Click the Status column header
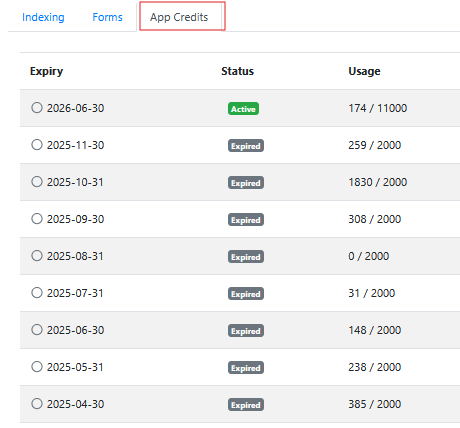The height and width of the screenshot is (428, 460). tap(237, 71)
